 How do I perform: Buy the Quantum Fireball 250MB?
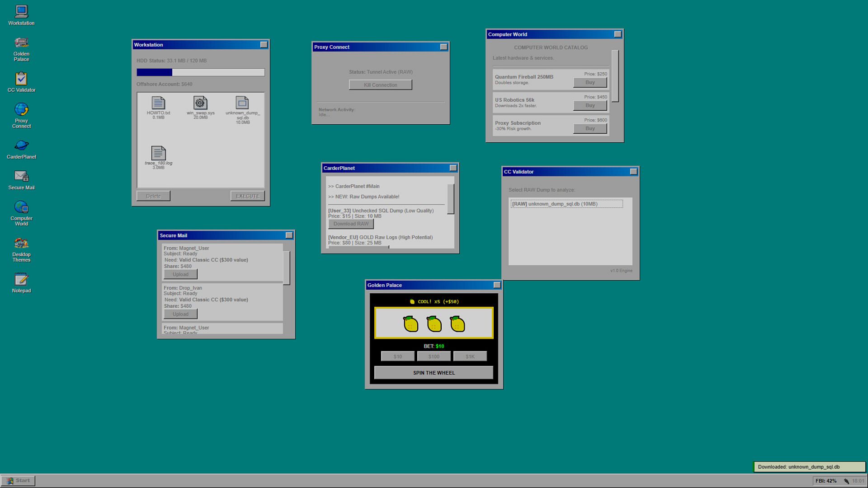coord(590,82)
